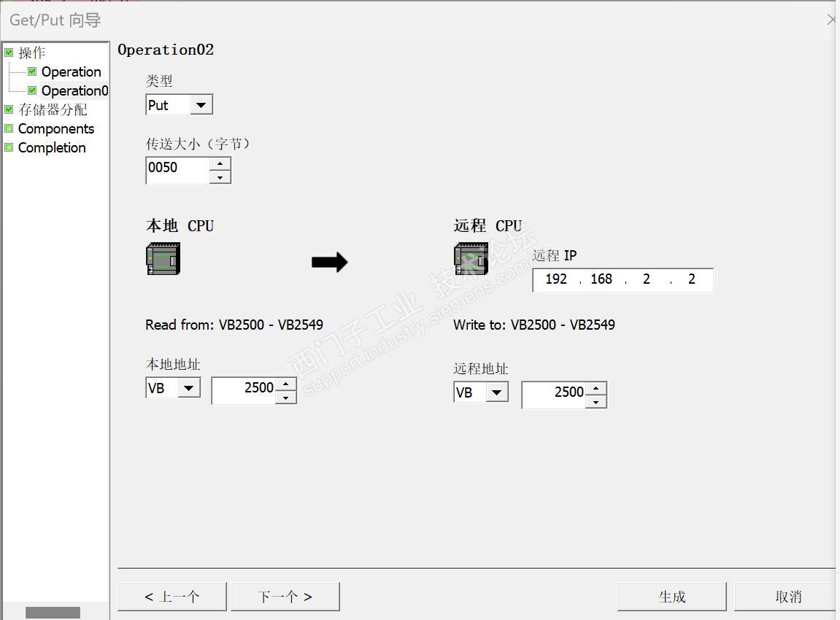Click the green box beside 操作
Screen dimensions: 840x620
pyautogui.click(x=9, y=53)
